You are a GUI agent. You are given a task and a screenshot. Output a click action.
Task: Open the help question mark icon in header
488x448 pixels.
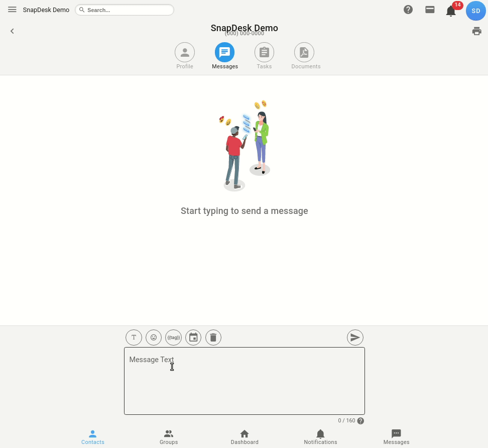pyautogui.click(x=408, y=10)
